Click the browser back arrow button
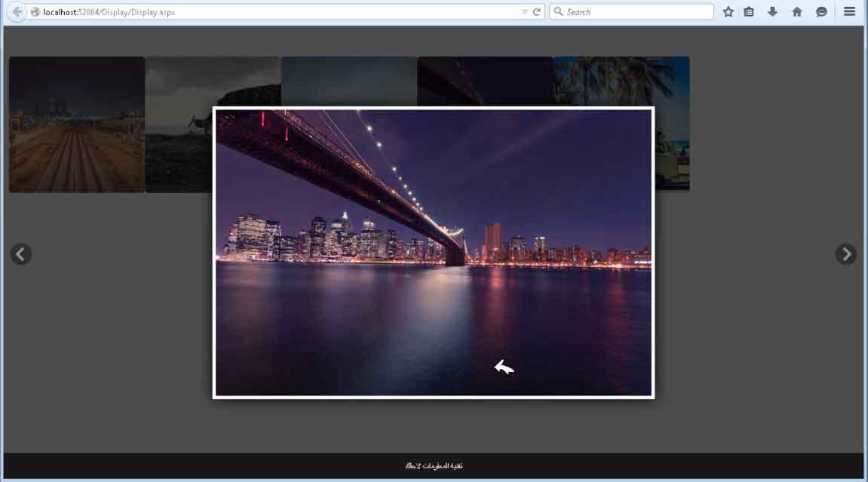The image size is (868, 482). tap(17, 12)
